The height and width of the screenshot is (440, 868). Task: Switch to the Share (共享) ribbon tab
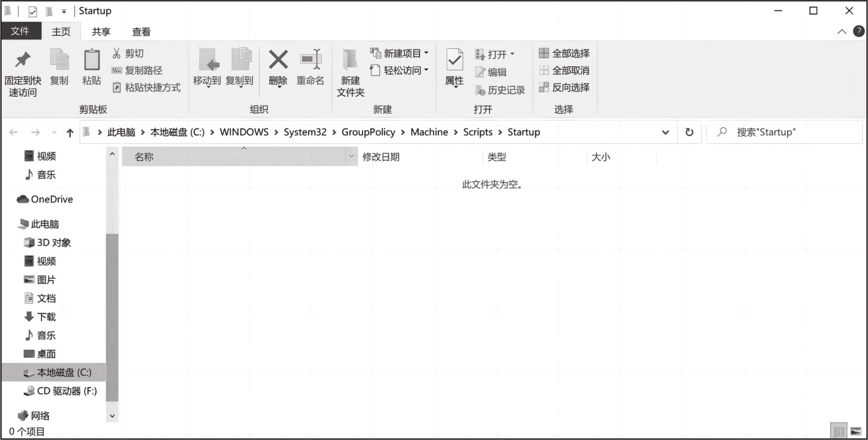(101, 32)
